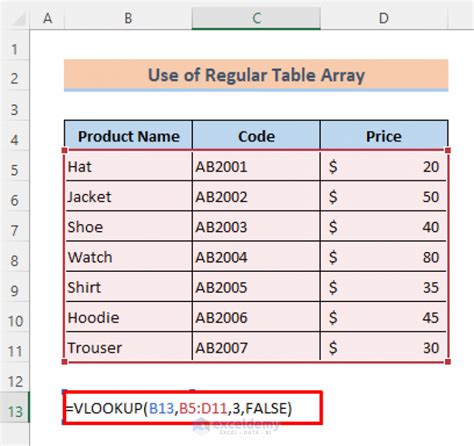This screenshot has height=446, width=474.
Task: Select the 'Watch' cell
Action: coord(128,257)
